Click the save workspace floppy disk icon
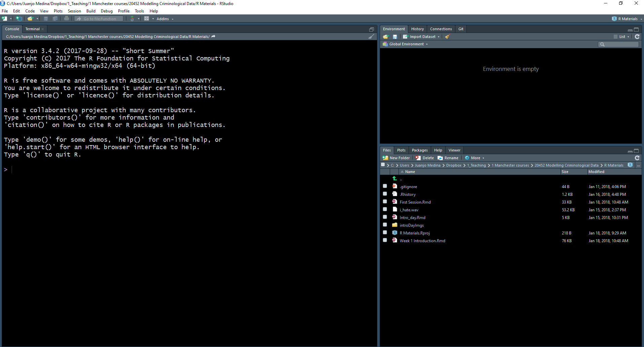The image size is (644, 347). point(395,37)
